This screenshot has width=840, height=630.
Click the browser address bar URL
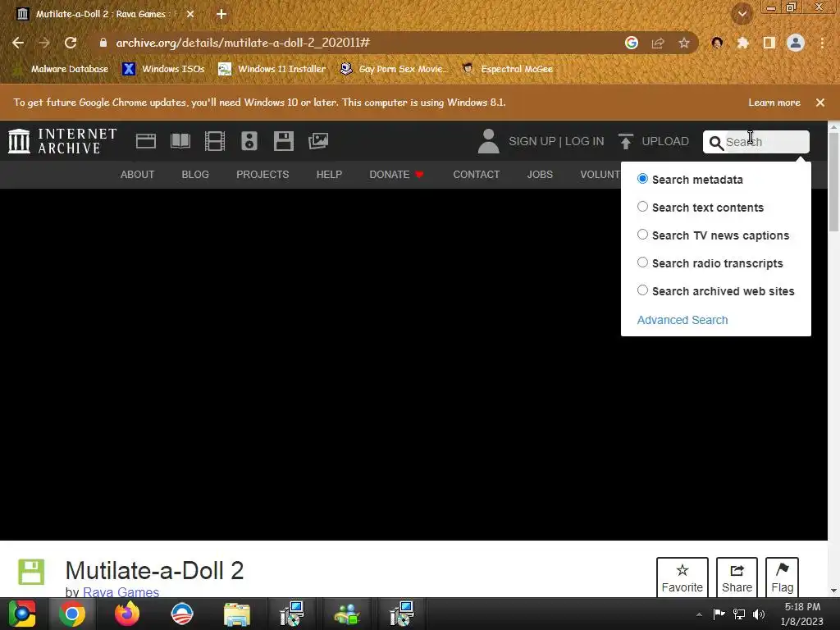tap(243, 43)
